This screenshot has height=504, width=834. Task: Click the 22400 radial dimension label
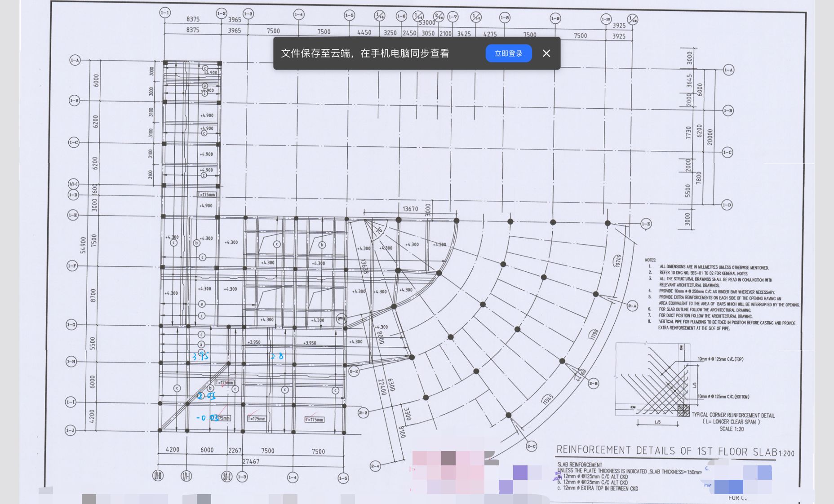[382, 387]
